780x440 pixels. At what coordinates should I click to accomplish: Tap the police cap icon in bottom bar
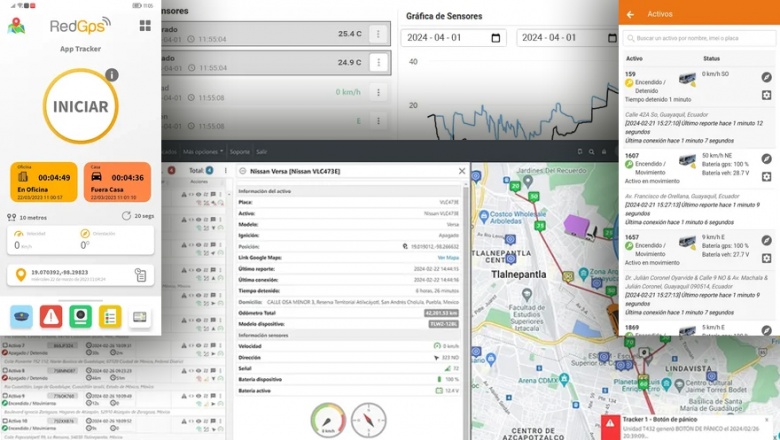(x=21, y=316)
